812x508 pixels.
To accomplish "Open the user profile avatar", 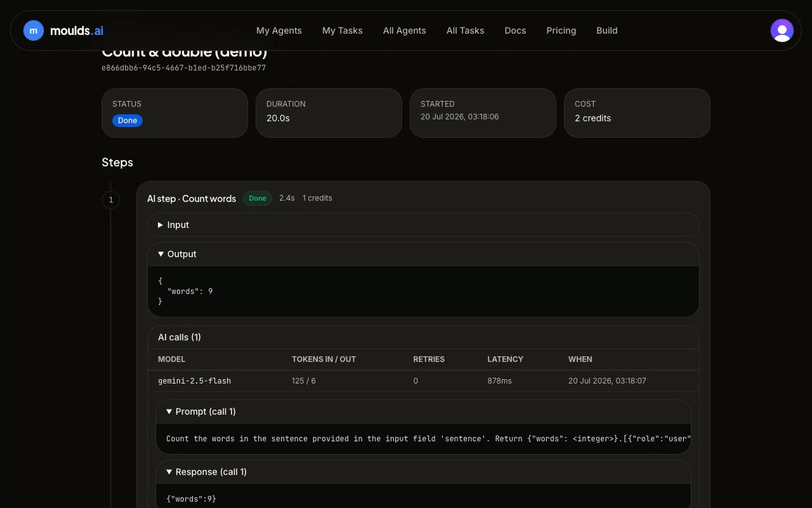I will (x=782, y=30).
